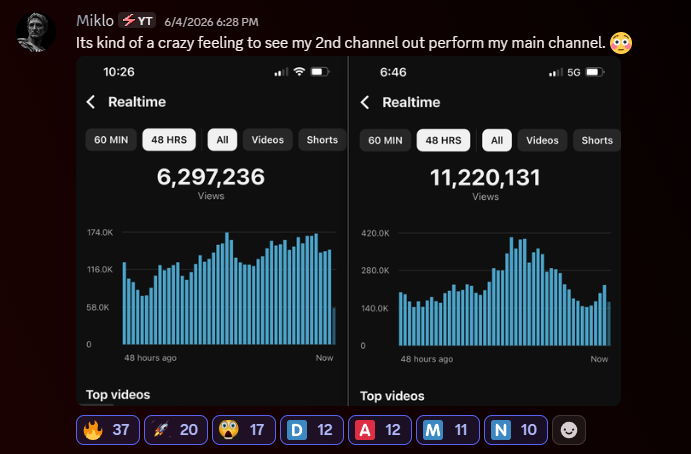Select 60 MIN in right screenshot
Image resolution: width=691 pixels, height=454 pixels.
coord(385,140)
